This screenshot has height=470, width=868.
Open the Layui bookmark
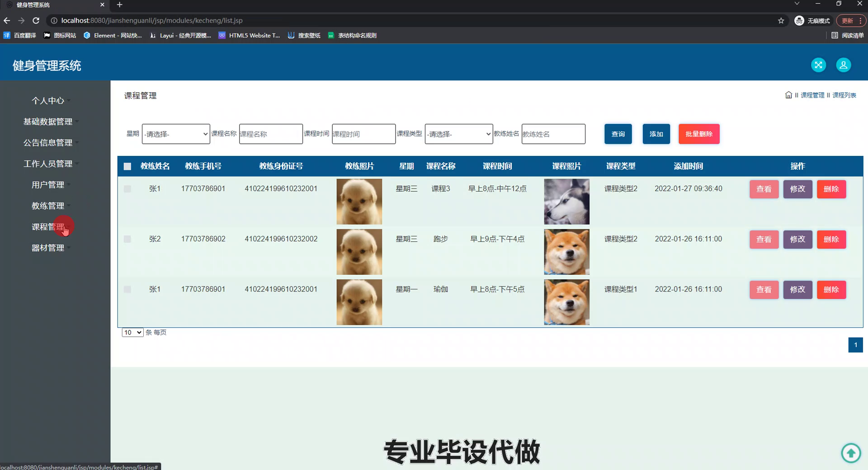pyautogui.click(x=180, y=35)
